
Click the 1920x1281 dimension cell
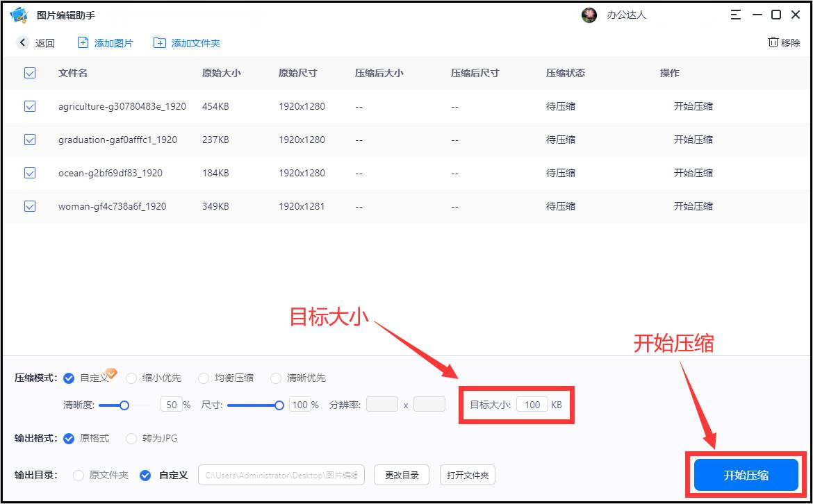pos(302,206)
